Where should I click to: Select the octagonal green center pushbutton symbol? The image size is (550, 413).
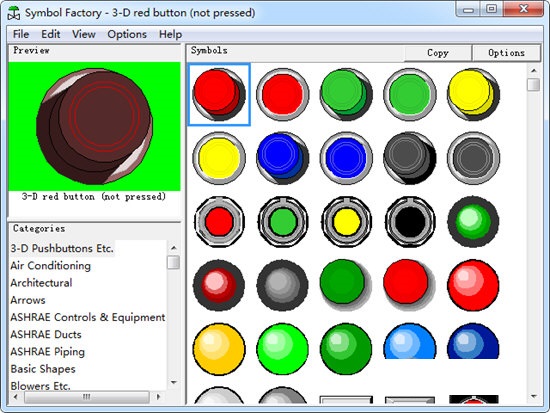pyautogui.click(x=283, y=221)
